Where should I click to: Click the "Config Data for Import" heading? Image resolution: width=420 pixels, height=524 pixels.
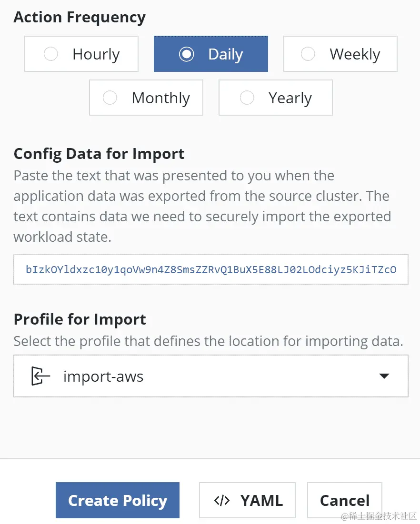[x=99, y=154]
